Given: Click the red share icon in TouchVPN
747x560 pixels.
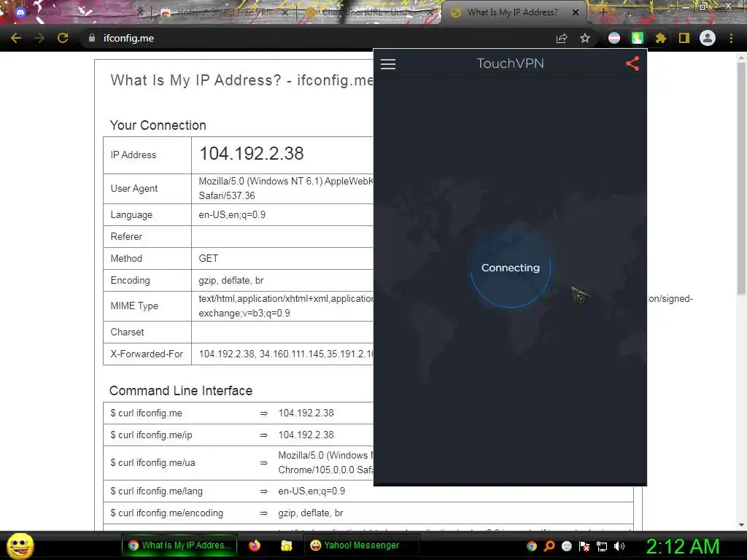Looking at the screenshot, I should tap(632, 63).
